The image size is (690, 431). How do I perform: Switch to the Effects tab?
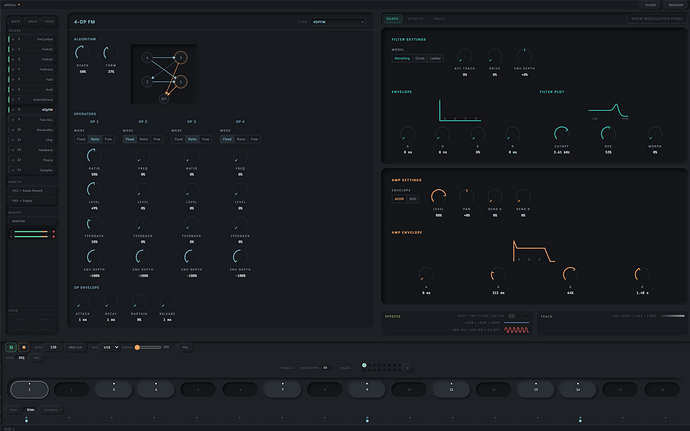click(x=415, y=19)
